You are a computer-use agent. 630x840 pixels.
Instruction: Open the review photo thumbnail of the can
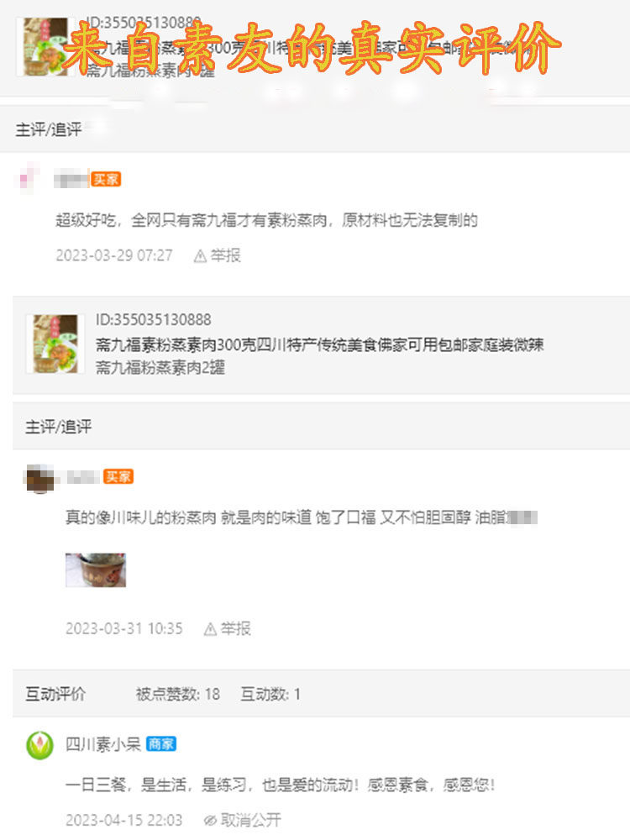96,570
